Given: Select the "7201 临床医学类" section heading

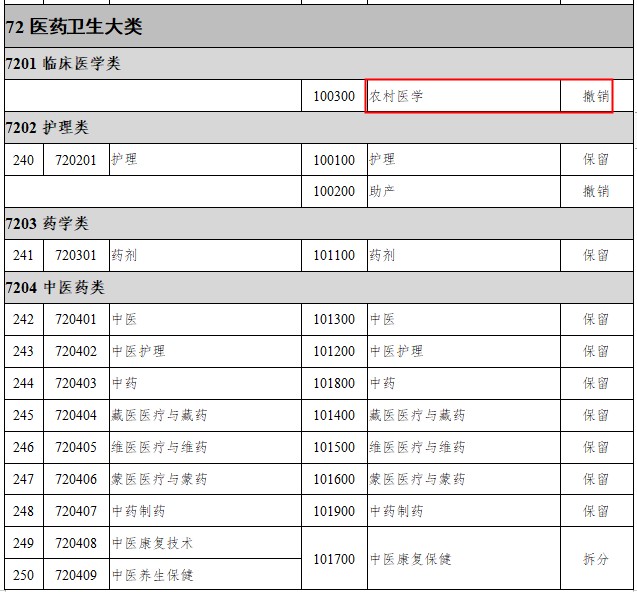Looking at the screenshot, I should (x=63, y=64).
